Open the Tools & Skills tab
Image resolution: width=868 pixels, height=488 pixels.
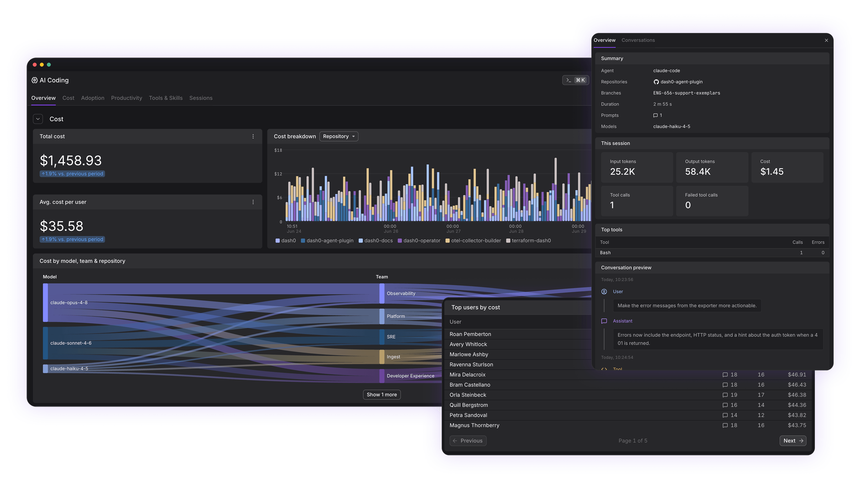(x=166, y=98)
